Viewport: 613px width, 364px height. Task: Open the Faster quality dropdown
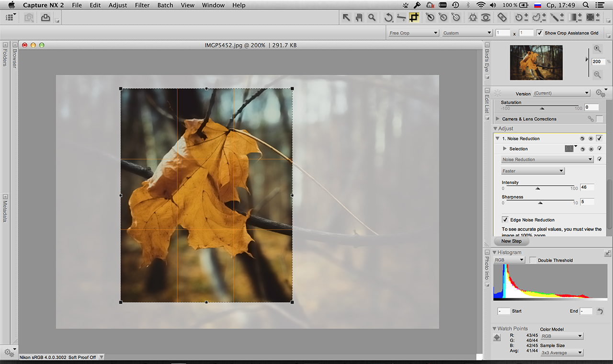pyautogui.click(x=533, y=171)
